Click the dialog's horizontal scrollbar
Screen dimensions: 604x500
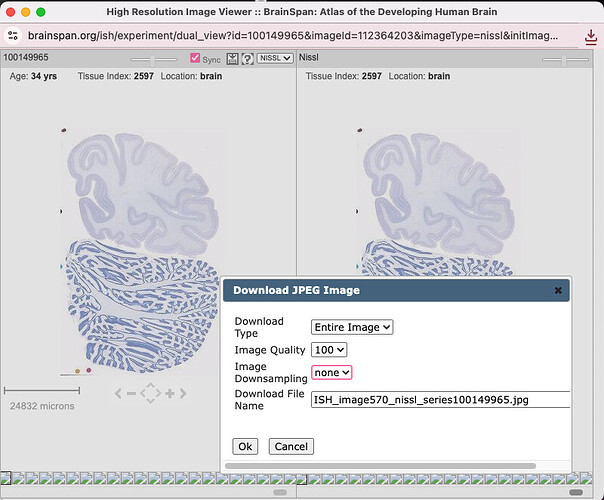(380, 466)
